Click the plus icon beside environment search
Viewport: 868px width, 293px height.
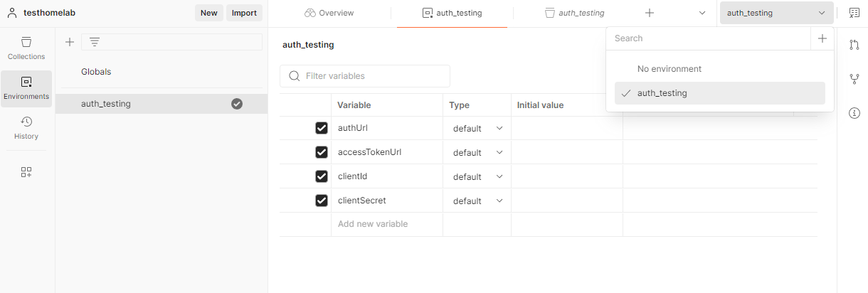pos(822,38)
